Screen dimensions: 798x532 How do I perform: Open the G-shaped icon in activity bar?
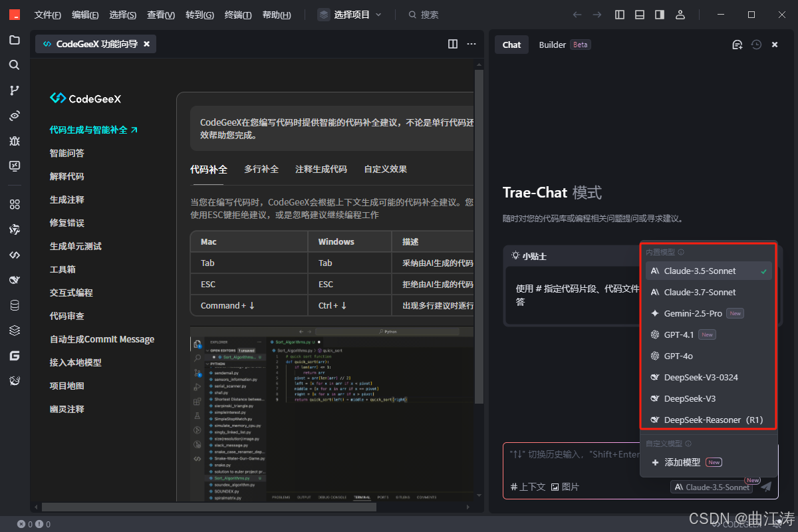15,356
